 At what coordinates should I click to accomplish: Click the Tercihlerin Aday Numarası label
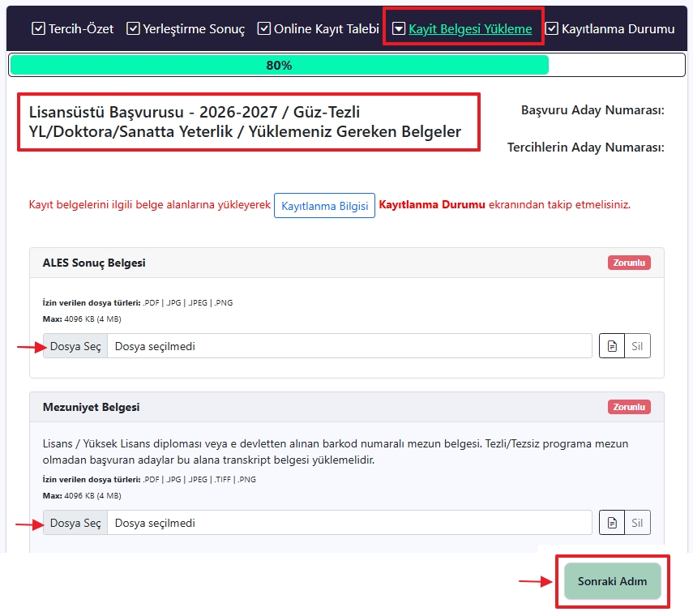[585, 147]
